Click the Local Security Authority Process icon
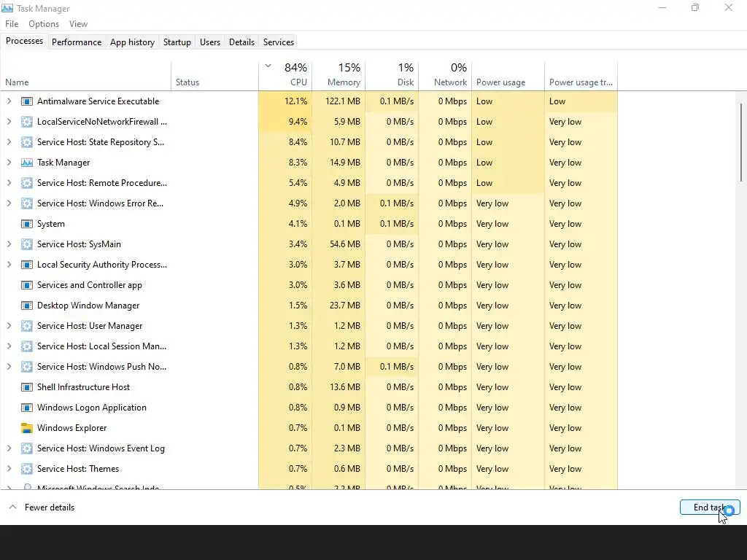 (x=27, y=265)
